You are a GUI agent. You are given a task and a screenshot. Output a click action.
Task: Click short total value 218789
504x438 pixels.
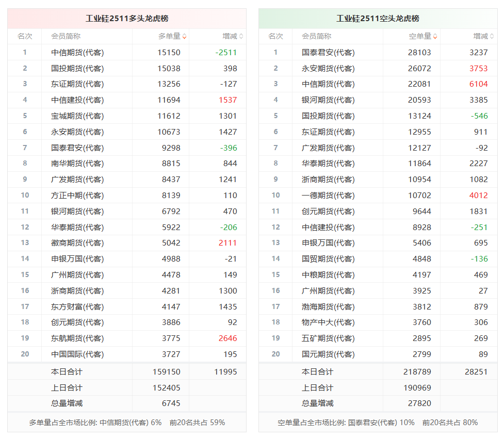point(417,372)
